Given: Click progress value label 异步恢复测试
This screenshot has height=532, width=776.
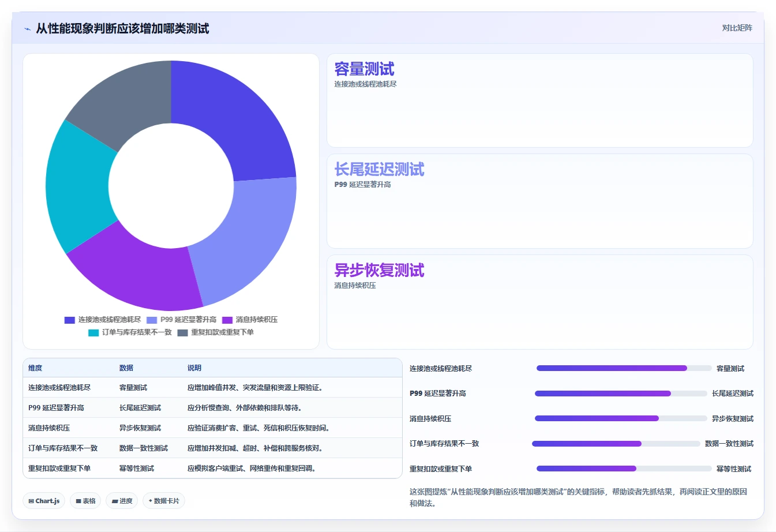Looking at the screenshot, I should click(x=733, y=419).
